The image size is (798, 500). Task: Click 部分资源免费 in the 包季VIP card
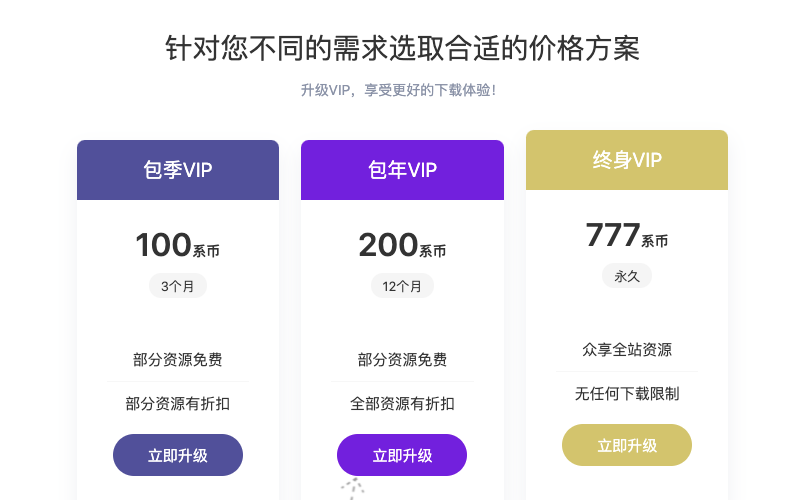178,360
